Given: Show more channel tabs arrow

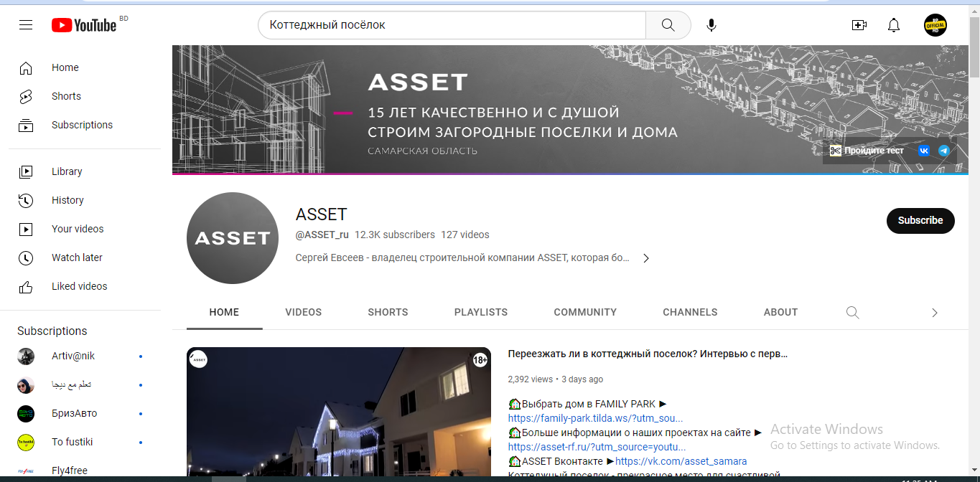Looking at the screenshot, I should coord(934,313).
